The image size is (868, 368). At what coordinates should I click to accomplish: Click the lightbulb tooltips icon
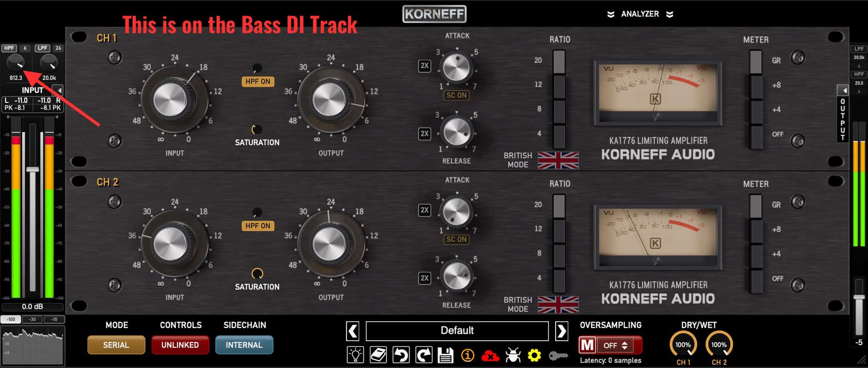[x=355, y=354]
